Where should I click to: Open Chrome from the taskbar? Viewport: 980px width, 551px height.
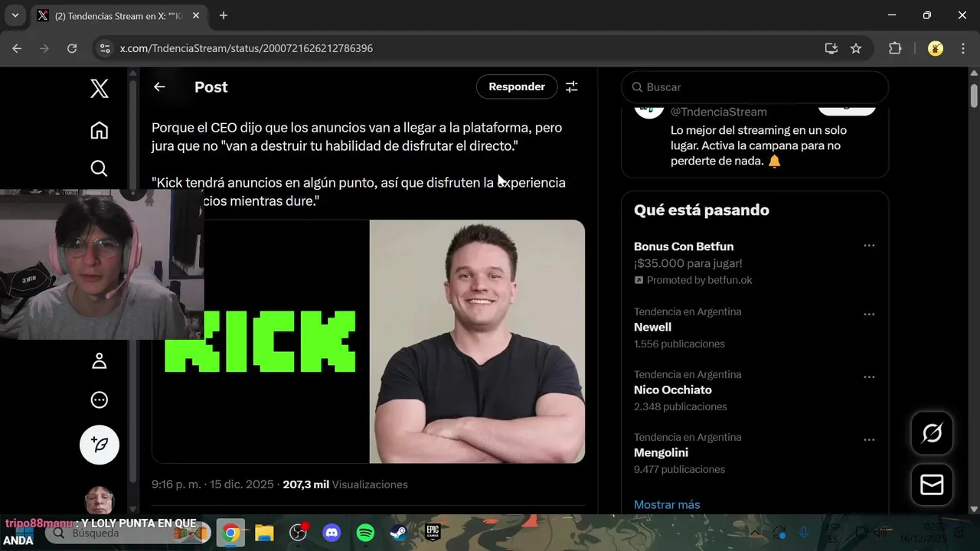point(230,533)
